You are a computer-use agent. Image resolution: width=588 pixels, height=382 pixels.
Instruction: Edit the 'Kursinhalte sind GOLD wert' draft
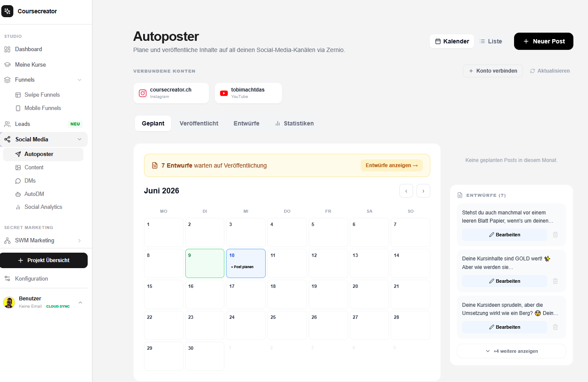505,281
